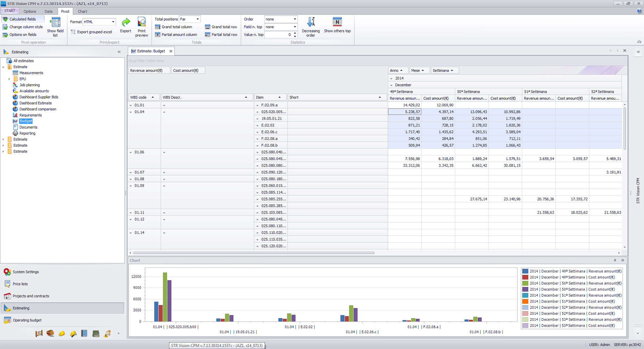Click the Show others top icon
The image size is (644, 349).
click(x=337, y=22)
